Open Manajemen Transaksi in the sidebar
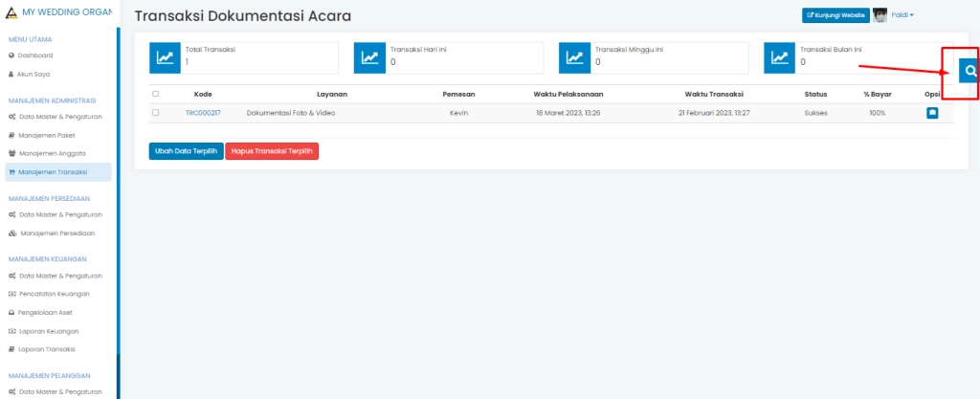The height and width of the screenshot is (399, 980). click(54, 172)
